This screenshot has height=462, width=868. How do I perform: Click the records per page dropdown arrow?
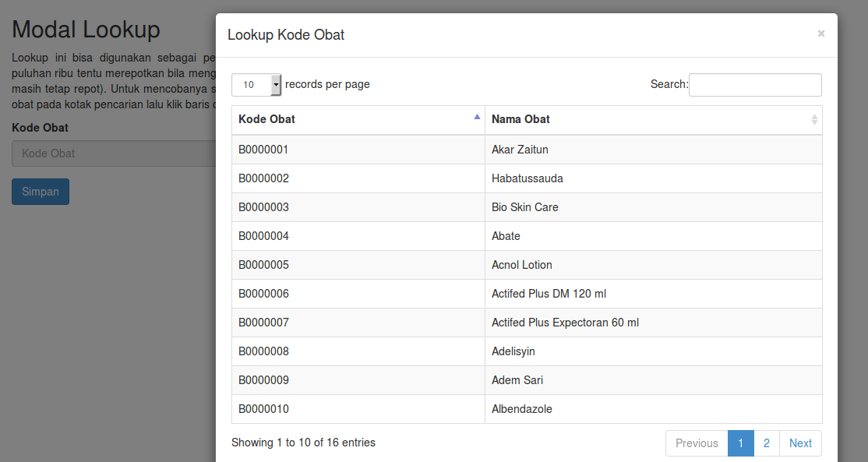click(x=274, y=84)
